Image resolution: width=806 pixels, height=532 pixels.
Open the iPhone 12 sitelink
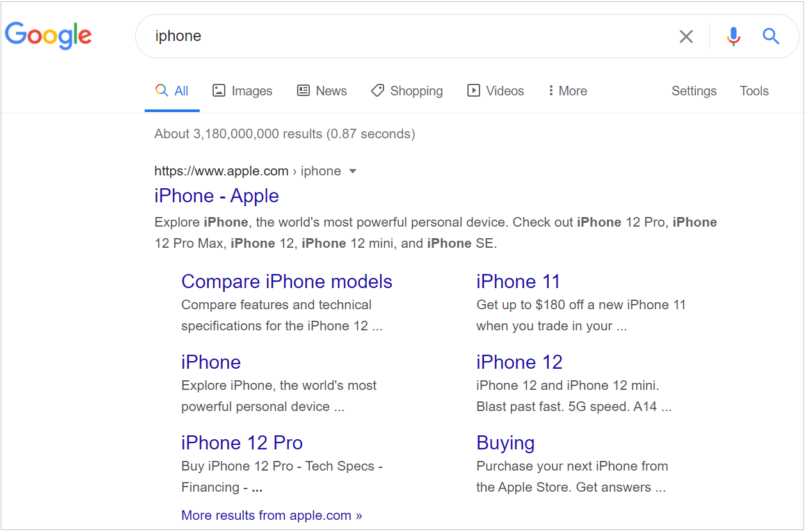(x=519, y=362)
